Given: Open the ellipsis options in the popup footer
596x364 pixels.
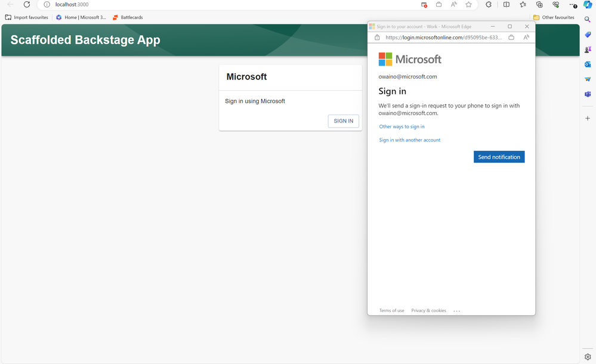Looking at the screenshot, I should tap(457, 311).
